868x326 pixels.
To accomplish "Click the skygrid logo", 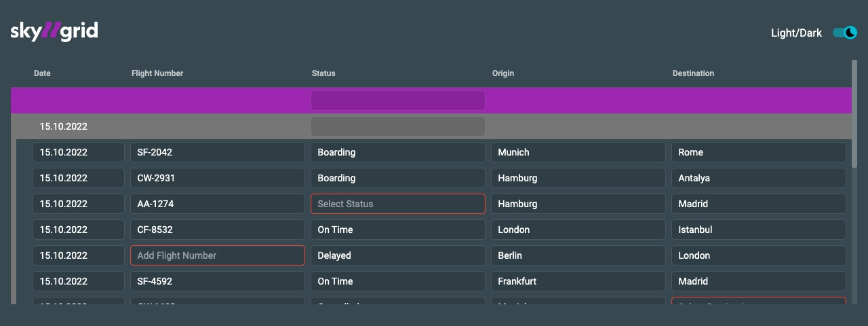I will 54,31.
